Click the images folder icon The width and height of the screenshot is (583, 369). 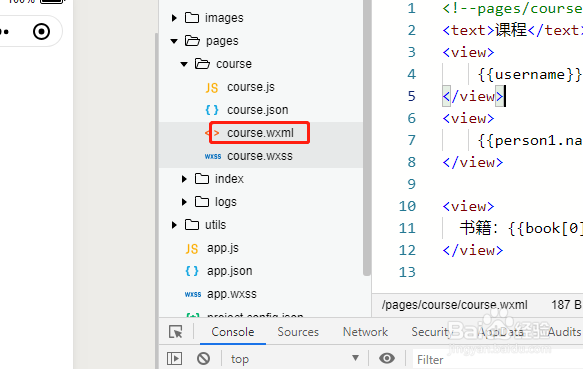pos(192,17)
